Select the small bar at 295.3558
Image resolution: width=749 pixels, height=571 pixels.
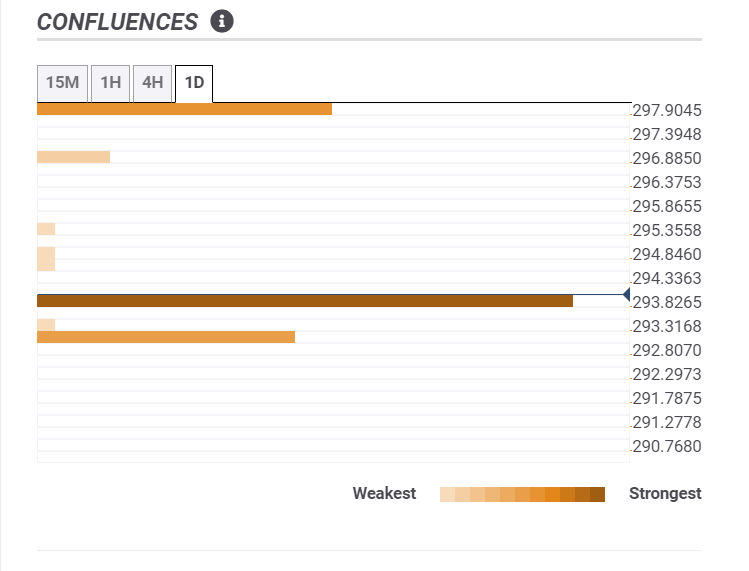coord(46,229)
